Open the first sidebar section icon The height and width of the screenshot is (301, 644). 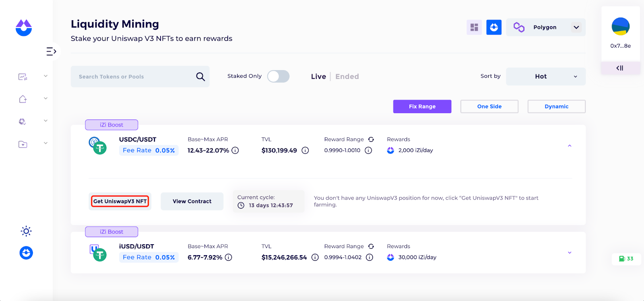pos(23,76)
